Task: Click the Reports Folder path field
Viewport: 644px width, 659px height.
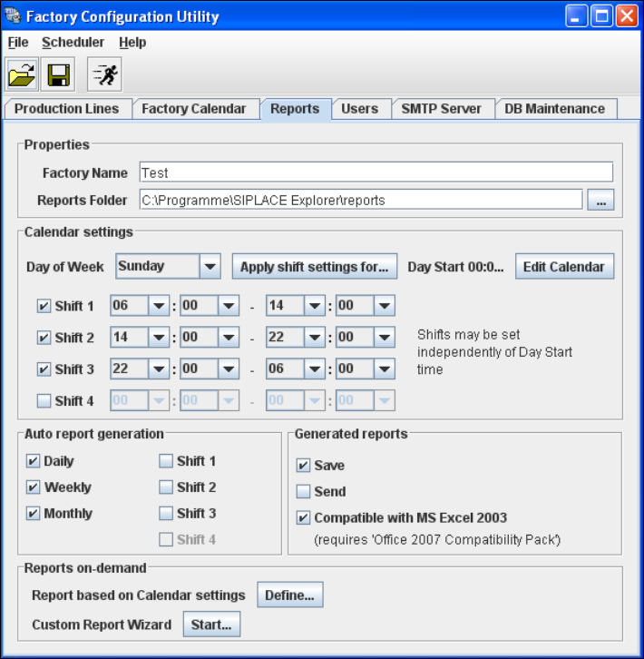Action: [361, 200]
